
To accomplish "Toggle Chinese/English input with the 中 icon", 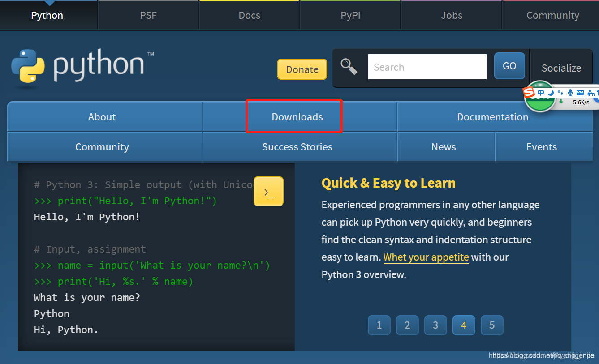I will (541, 92).
